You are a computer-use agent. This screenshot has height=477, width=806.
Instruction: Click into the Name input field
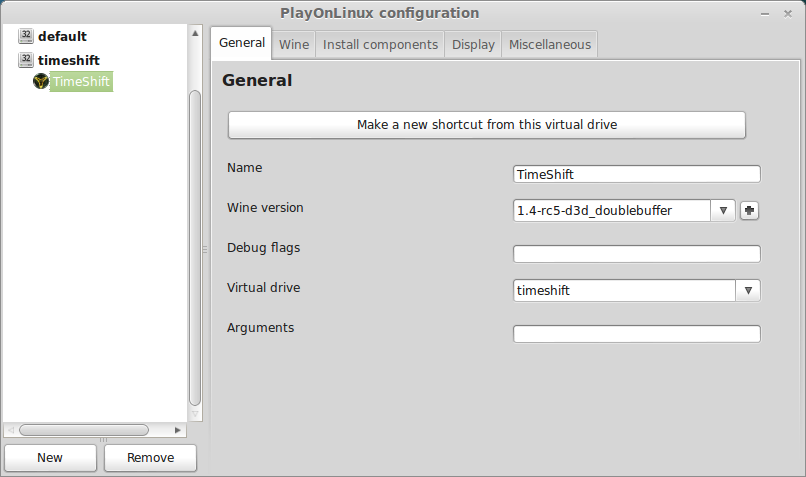(x=636, y=174)
